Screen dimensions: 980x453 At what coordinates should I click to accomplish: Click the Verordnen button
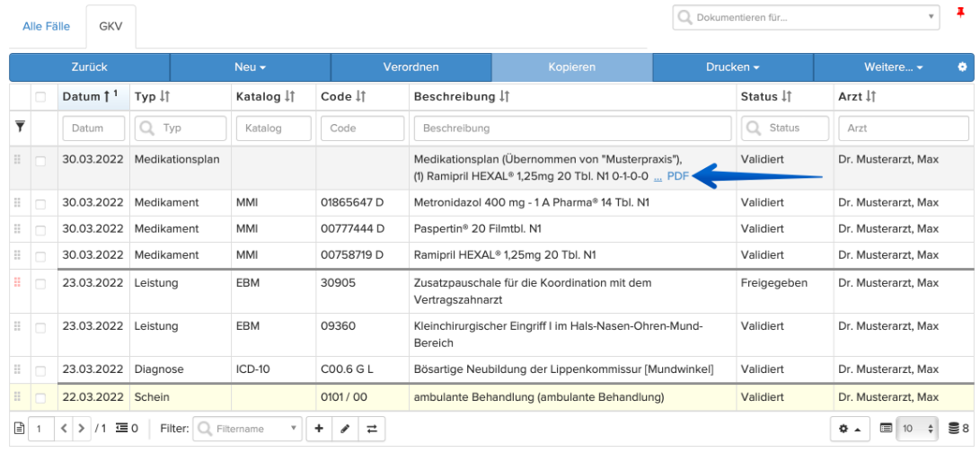411,67
